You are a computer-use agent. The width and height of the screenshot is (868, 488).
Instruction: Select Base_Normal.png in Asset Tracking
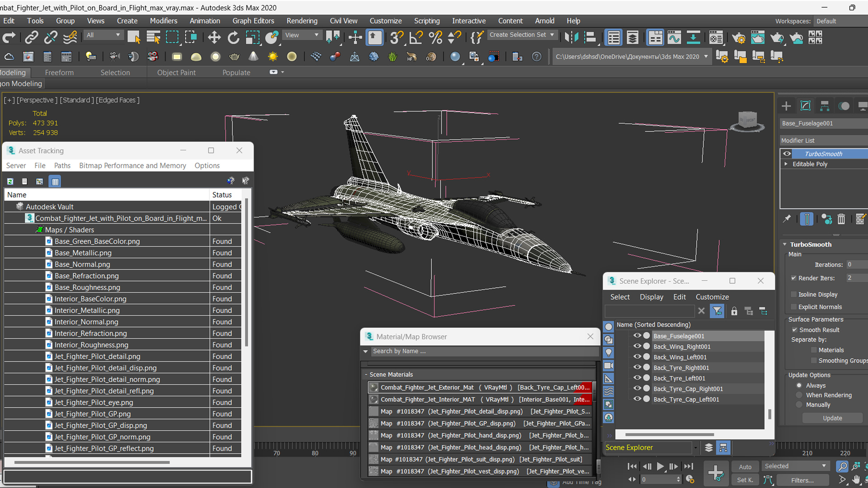[x=82, y=264]
